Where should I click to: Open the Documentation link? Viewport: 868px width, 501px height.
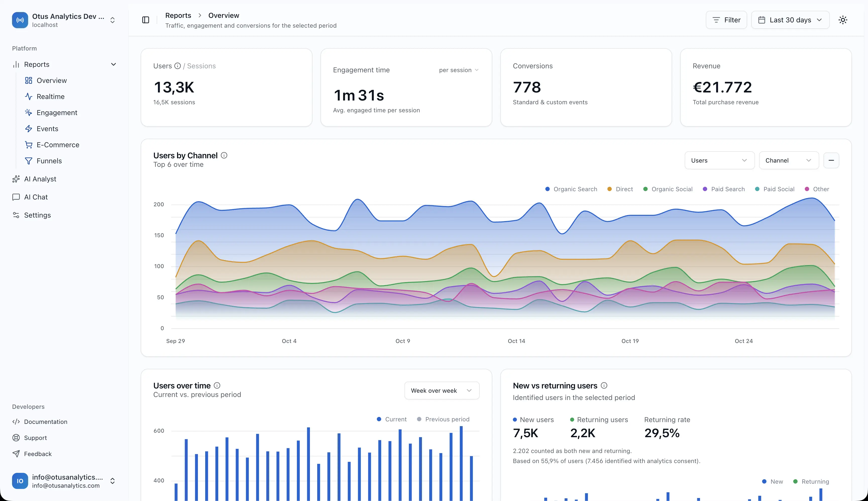pos(45,422)
